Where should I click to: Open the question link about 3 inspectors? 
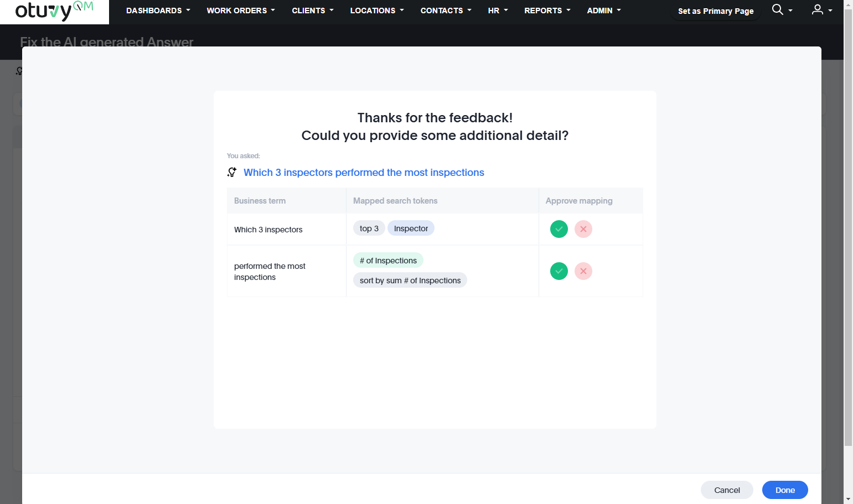point(364,173)
